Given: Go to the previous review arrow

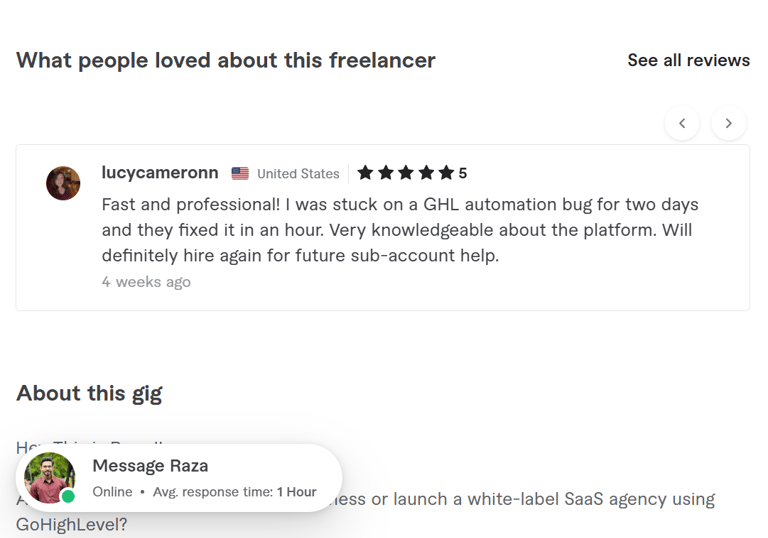Looking at the screenshot, I should pyautogui.click(x=682, y=123).
